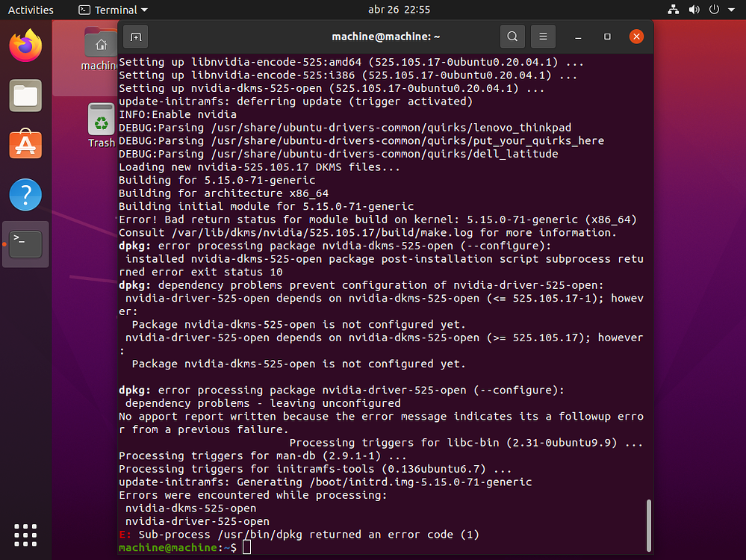This screenshot has height=560, width=746.
Task: Click the volume icon in the top bar
Action: (x=694, y=10)
